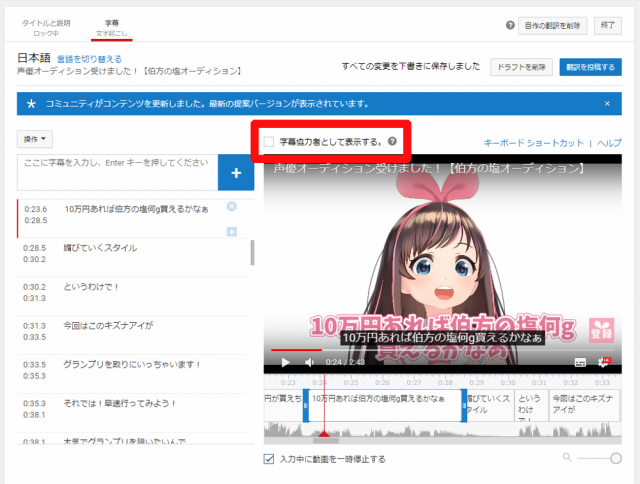
Task: Open the 操作 dropdown menu
Action: (x=35, y=139)
